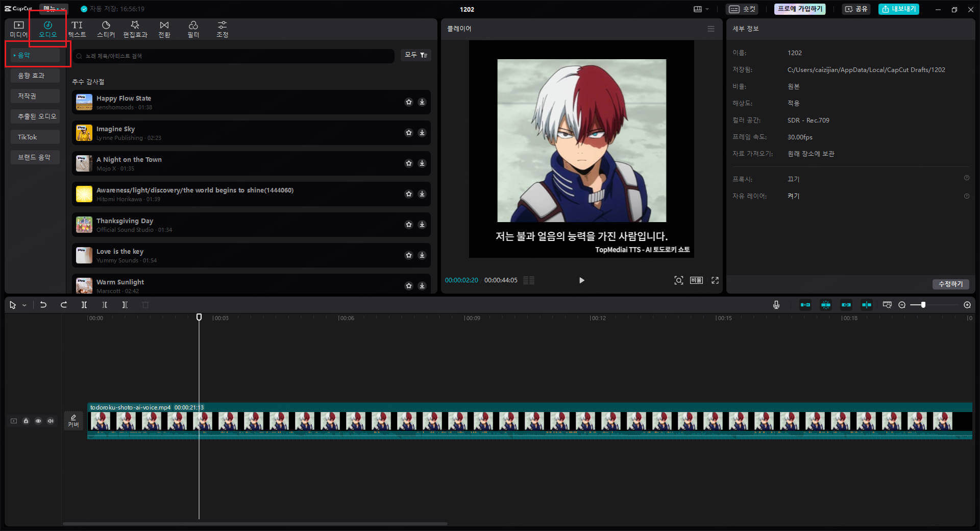Viewport: 980px width, 531px height.
Task: Open the 비율 aspect ratio button
Action: pos(697,280)
